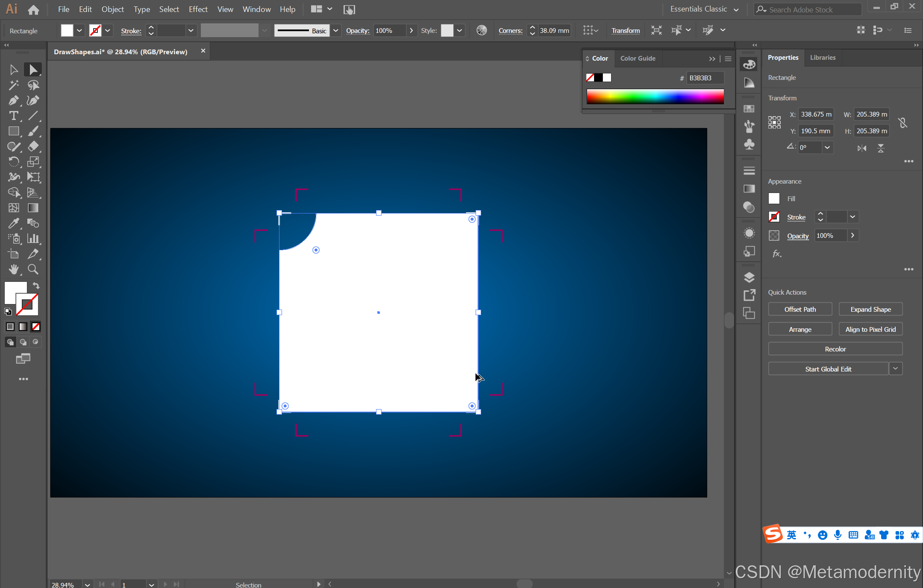The height and width of the screenshot is (588, 923).
Task: Click the Recolor button
Action: coord(835,349)
